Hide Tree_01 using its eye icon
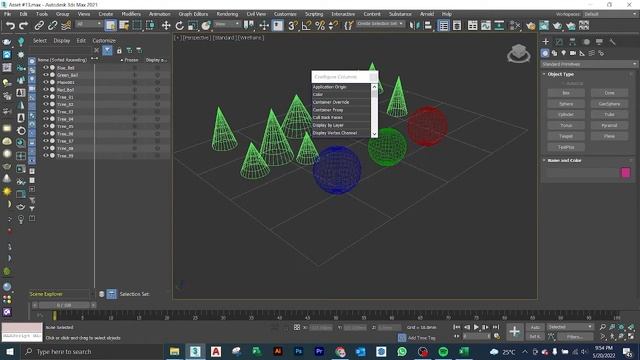The height and width of the screenshot is (360, 640). point(46,97)
